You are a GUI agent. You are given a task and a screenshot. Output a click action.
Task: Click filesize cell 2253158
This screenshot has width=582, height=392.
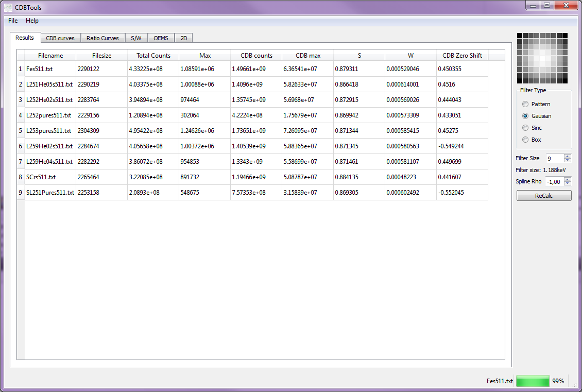pos(101,192)
